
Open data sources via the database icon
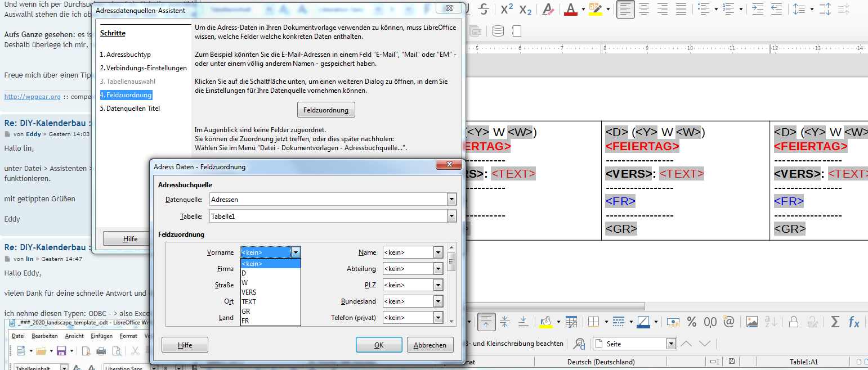click(x=498, y=31)
